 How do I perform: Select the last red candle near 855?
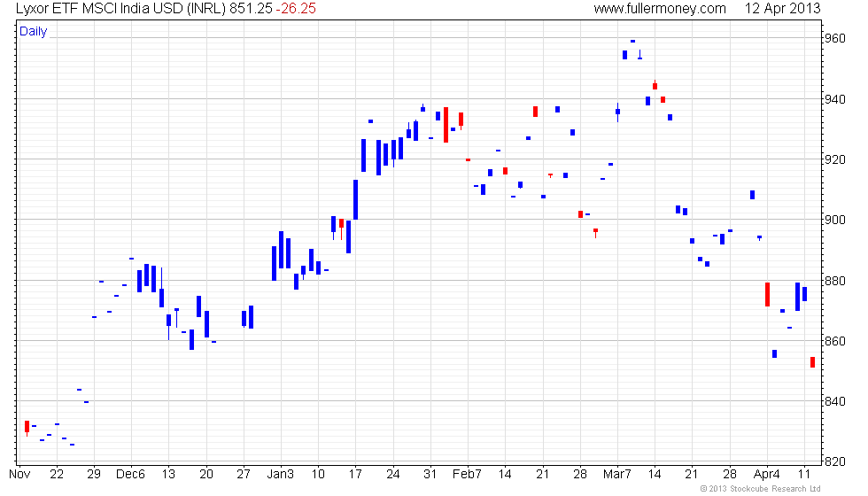(x=813, y=362)
